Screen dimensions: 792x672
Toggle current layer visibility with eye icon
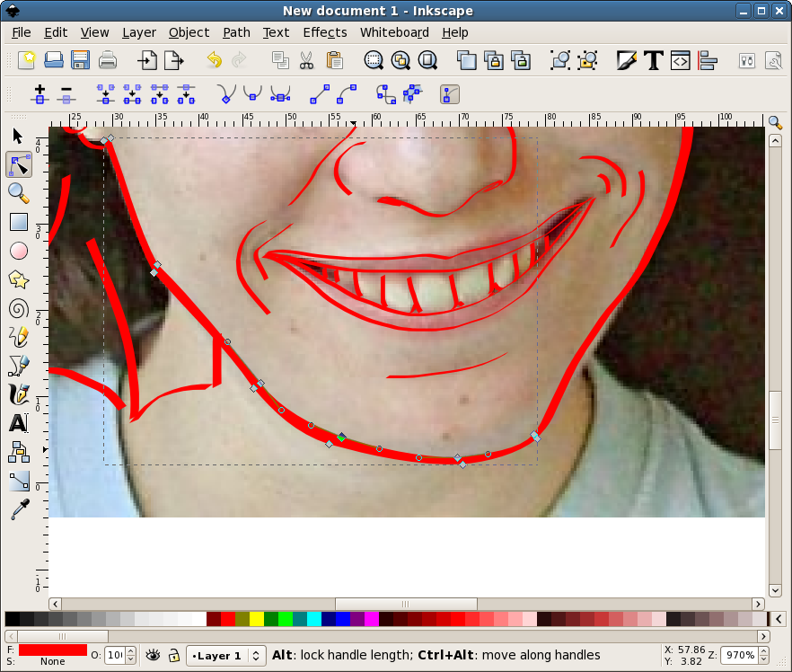[x=153, y=655]
